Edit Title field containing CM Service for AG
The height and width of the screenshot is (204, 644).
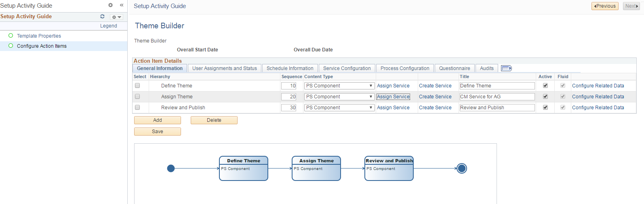[x=497, y=97]
